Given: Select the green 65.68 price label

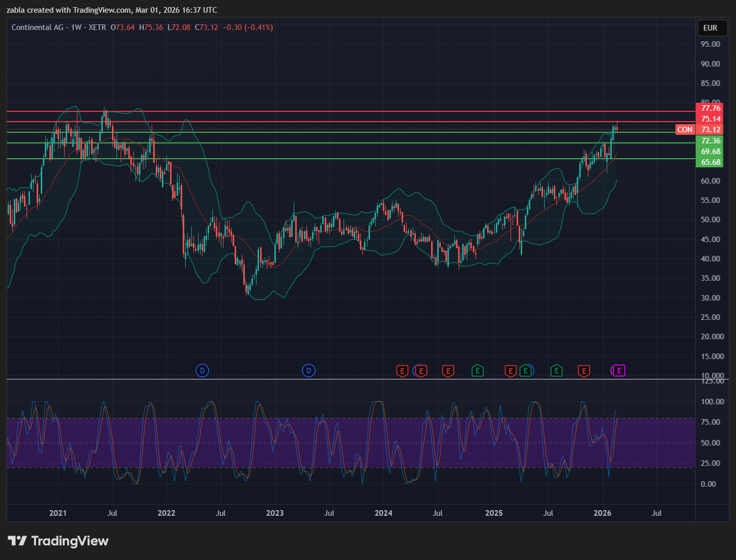Looking at the screenshot, I should point(710,162).
